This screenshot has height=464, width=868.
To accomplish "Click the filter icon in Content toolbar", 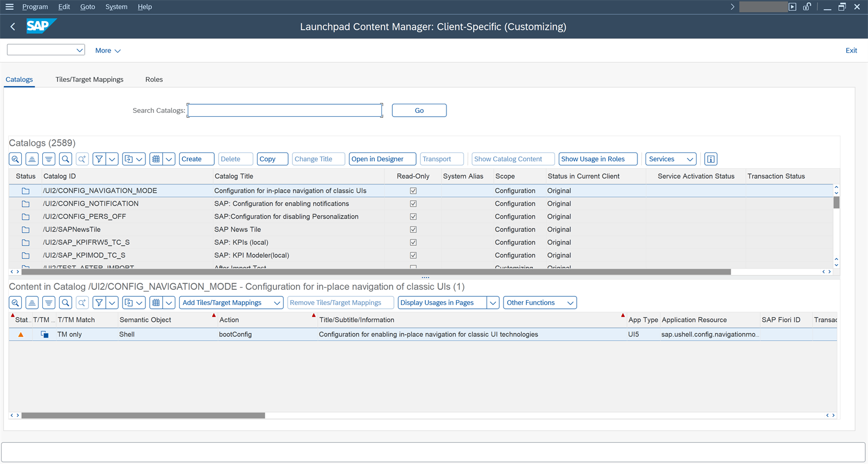I will click(99, 303).
